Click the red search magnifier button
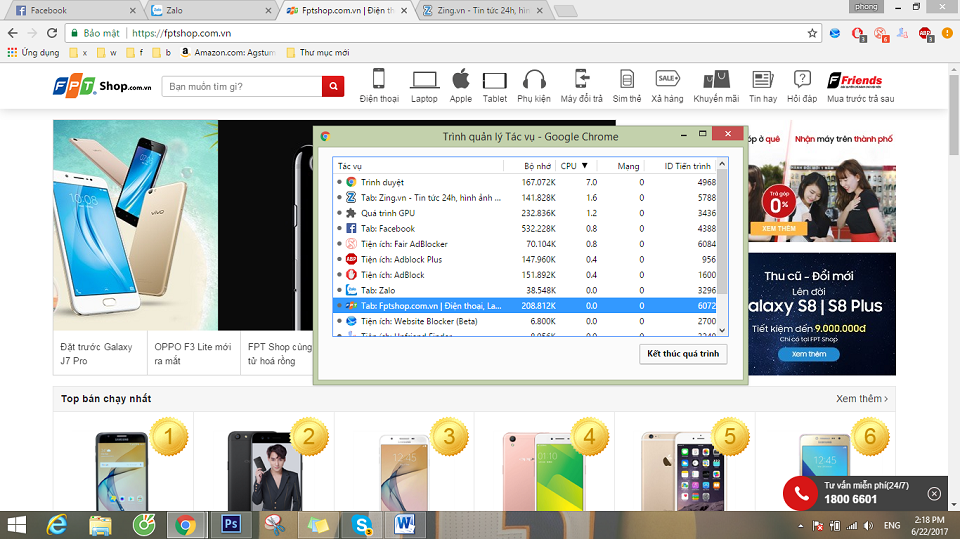Viewport: 960px width, 539px height. [x=333, y=86]
